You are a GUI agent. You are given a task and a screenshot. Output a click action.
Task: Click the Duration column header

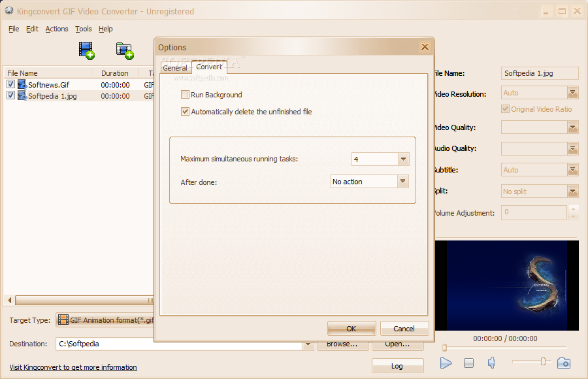coord(115,73)
